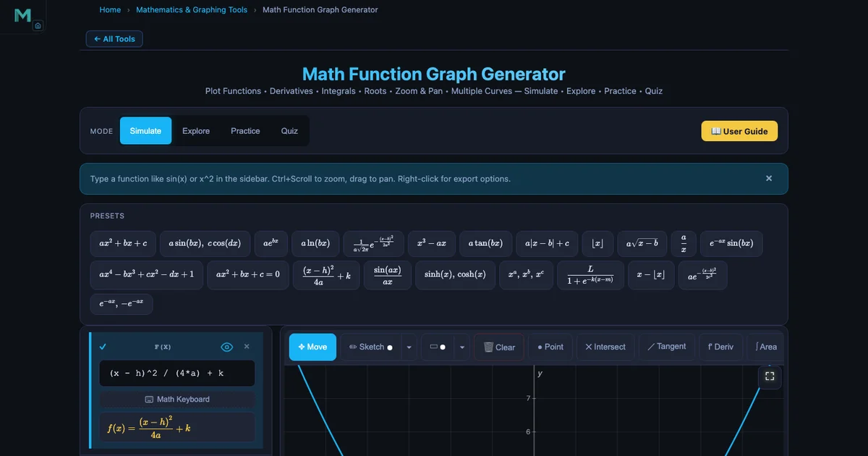Load the sin(ax)/ax preset
The image size is (868, 456).
[x=388, y=274]
